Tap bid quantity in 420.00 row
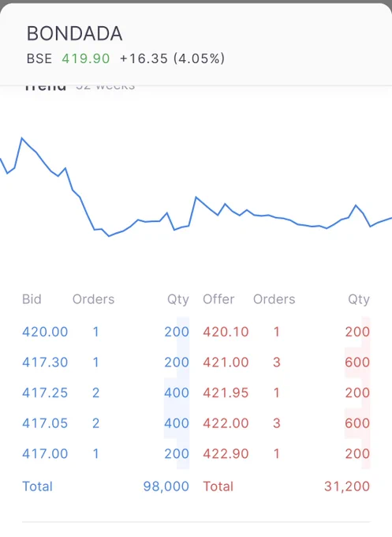The image size is (392, 537). [177, 332]
